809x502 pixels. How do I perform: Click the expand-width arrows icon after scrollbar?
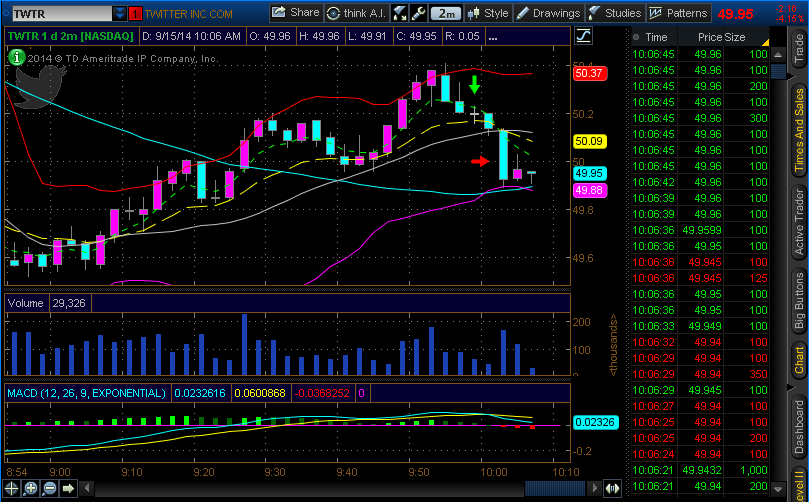[x=612, y=488]
